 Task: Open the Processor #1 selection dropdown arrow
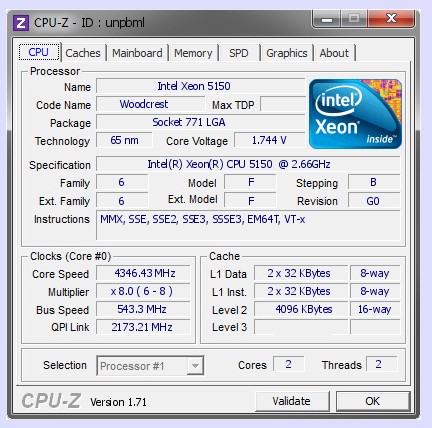[195, 366]
